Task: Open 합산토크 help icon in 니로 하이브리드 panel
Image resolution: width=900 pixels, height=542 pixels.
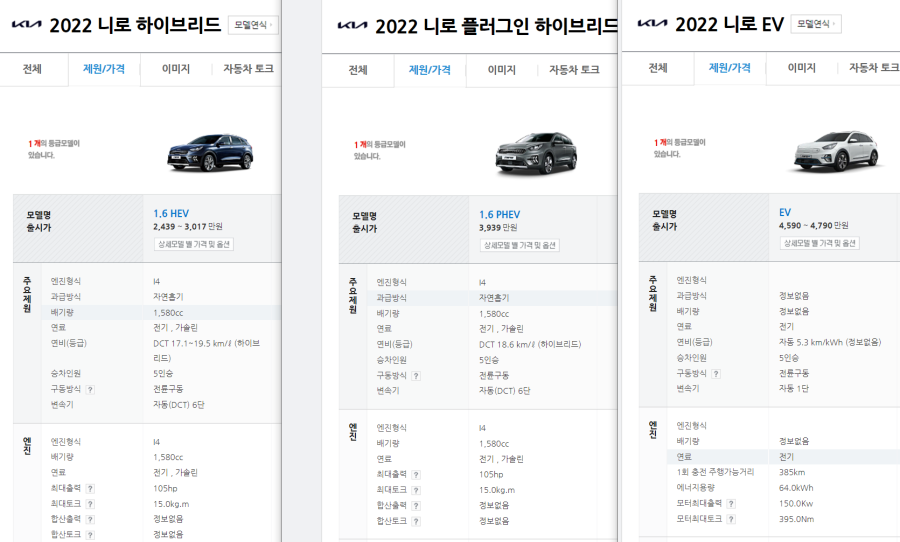Action: coord(90,535)
